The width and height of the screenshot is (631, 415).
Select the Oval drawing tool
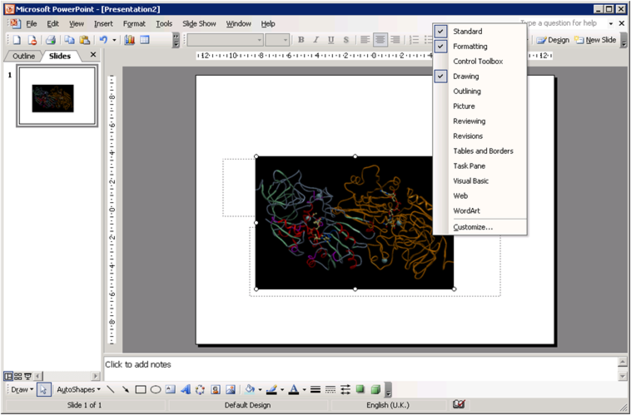pos(156,389)
